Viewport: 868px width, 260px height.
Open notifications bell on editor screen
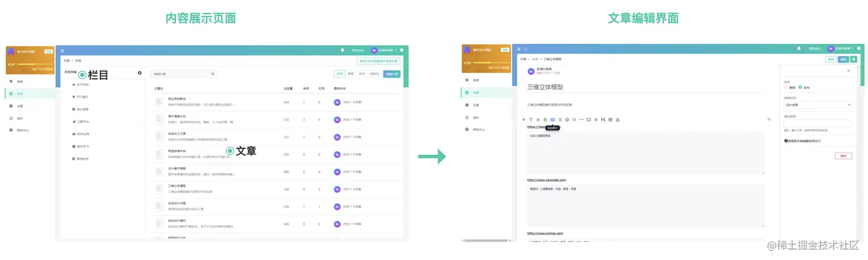pos(799,49)
